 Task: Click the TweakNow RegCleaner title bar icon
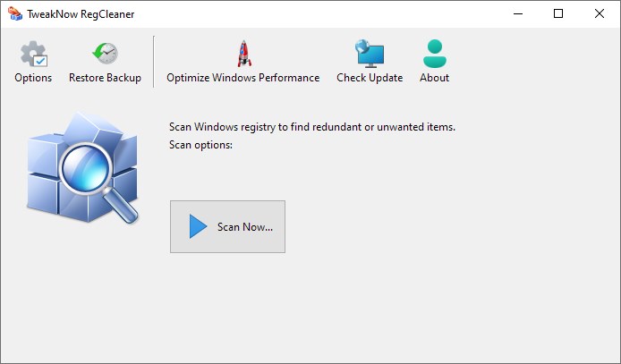(15, 13)
